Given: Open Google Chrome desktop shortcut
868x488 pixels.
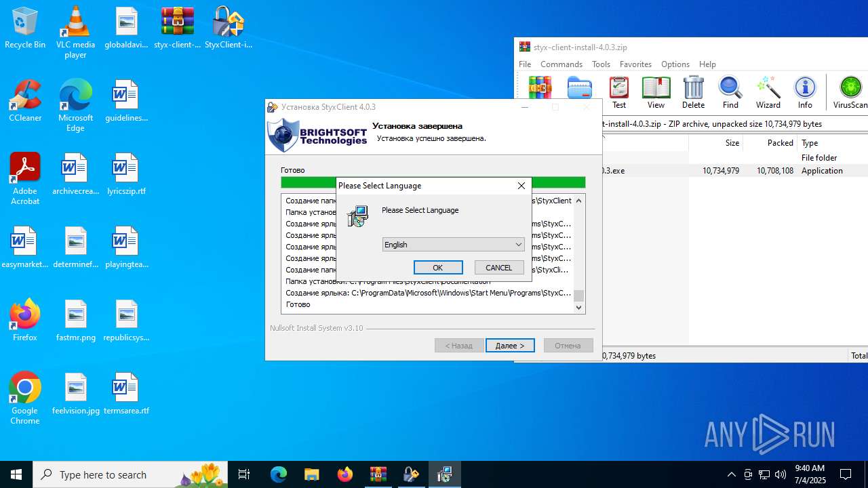Looking at the screenshot, I should pos(25,399).
